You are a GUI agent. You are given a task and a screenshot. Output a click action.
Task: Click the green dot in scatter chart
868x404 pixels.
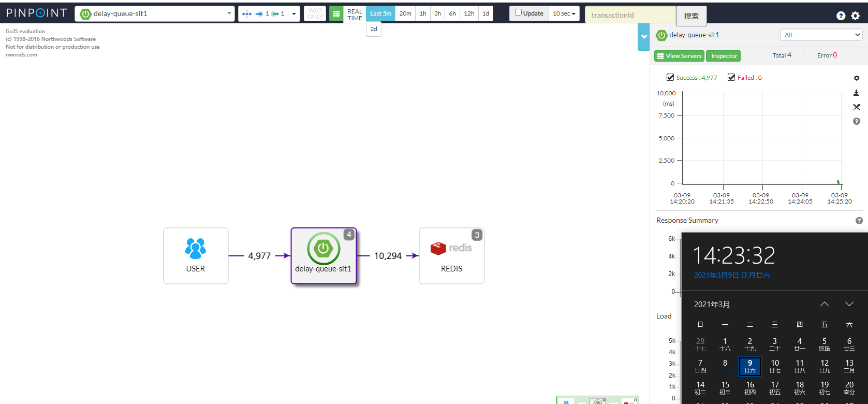click(838, 182)
